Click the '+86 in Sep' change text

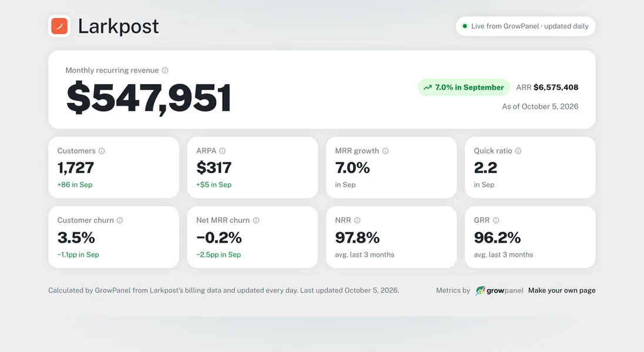(75, 185)
